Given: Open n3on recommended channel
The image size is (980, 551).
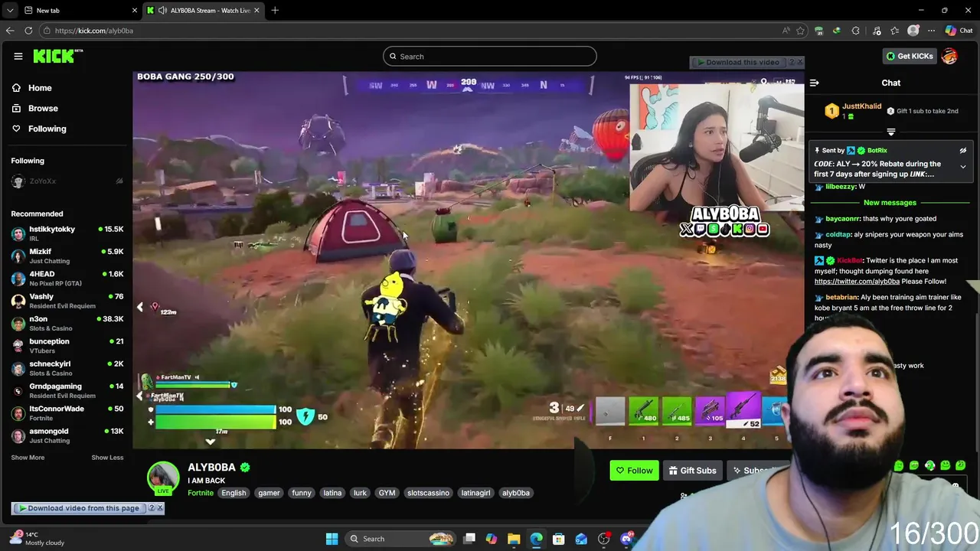Looking at the screenshot, I should coord(67,323).
